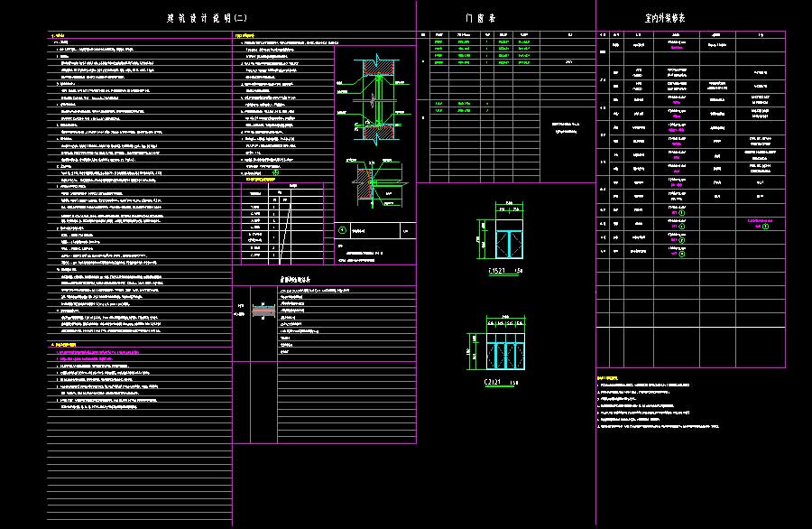This screenshot has height=529, width=812.
Task: Click the top width dimension of C2121 window
Action: pyautogui.click(x=505, y=317)
